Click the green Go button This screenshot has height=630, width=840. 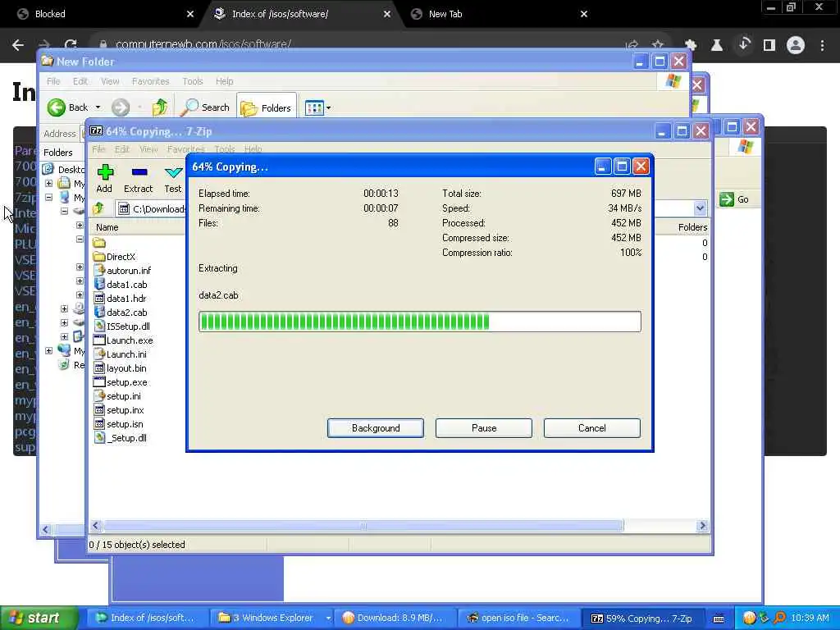[x=734, y=199]
